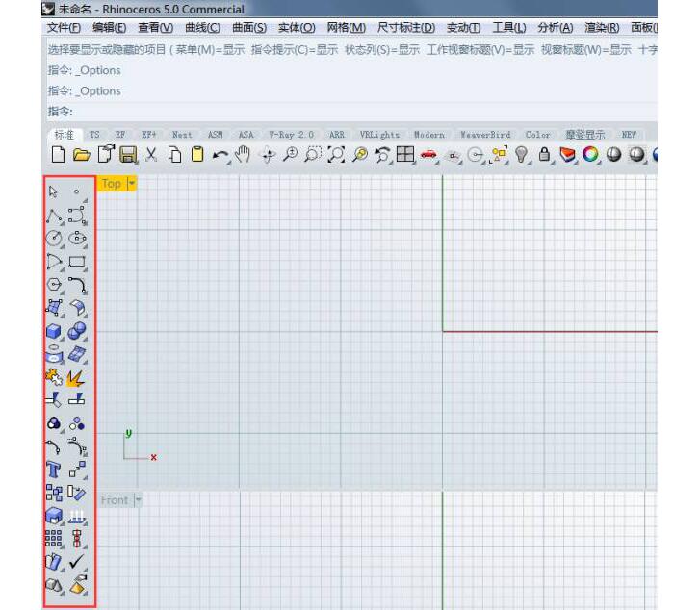Switch to the V-Ray 2.0 toolbar tab
This screenshot has width=700, height=610.
point(291,135)
